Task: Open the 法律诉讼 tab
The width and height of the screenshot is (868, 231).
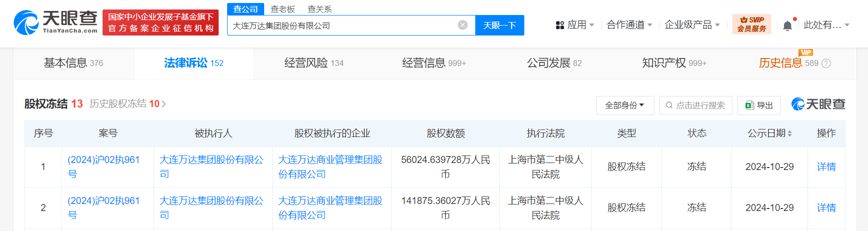Action: [x=194, y=63]
